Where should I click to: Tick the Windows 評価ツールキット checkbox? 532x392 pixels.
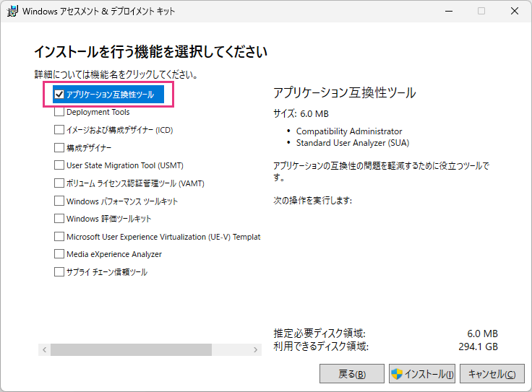[59, 219]
